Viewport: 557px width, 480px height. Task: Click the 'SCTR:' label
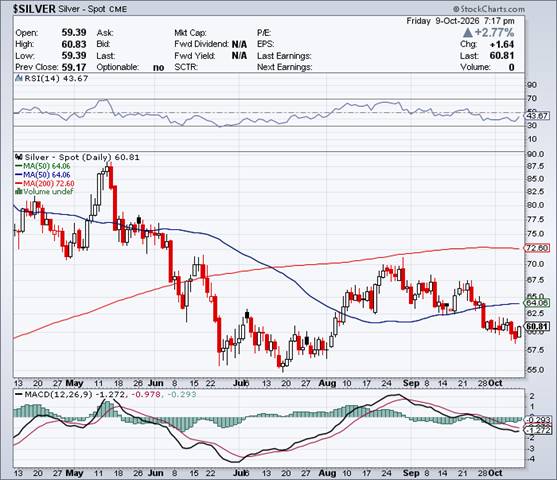click(x=186, y=67)
